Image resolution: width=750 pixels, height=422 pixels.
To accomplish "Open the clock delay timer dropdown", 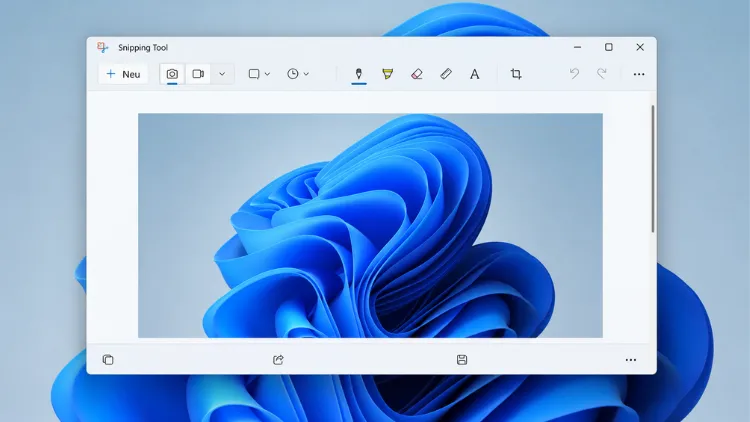I will click(x=298, y=74).
